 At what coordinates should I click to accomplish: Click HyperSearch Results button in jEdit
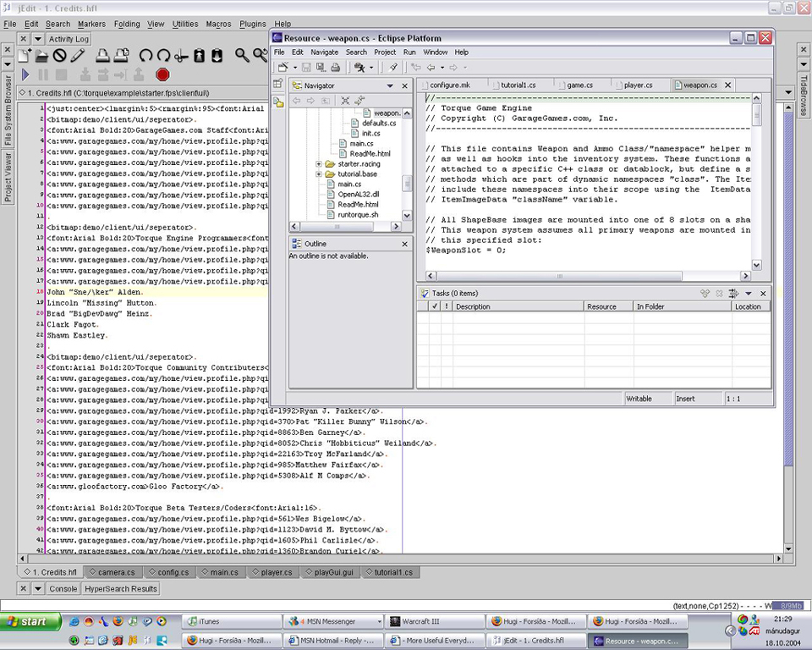click(121, 589)
